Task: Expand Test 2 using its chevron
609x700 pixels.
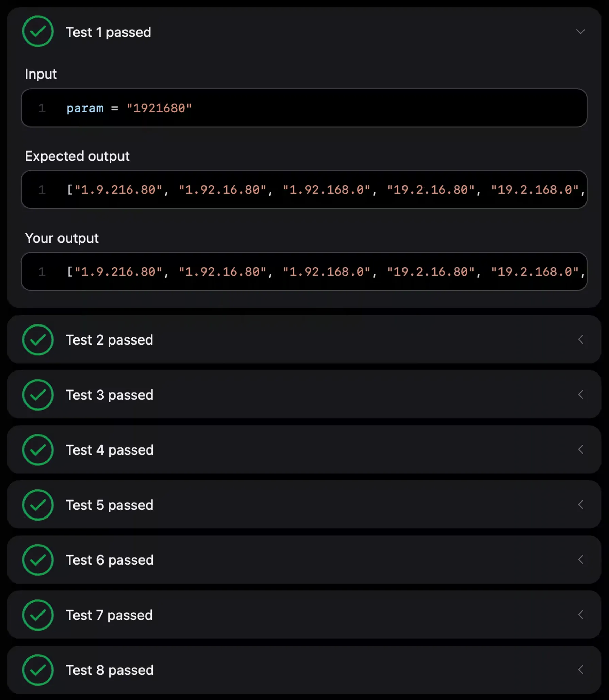Action: coord(580,339)
